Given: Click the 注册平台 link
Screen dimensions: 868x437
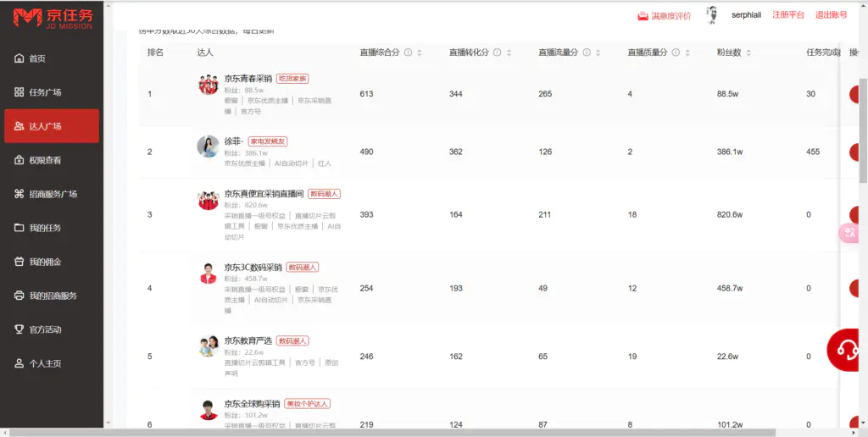Looking at the screenshot, I should click(x=788, y=15).
